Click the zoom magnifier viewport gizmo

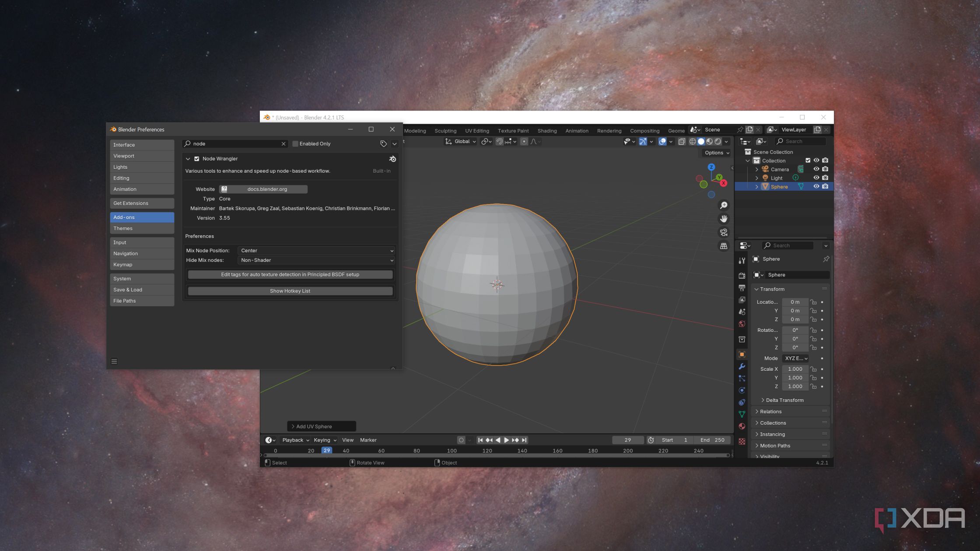pyautogui.click(x=724, y=205)
